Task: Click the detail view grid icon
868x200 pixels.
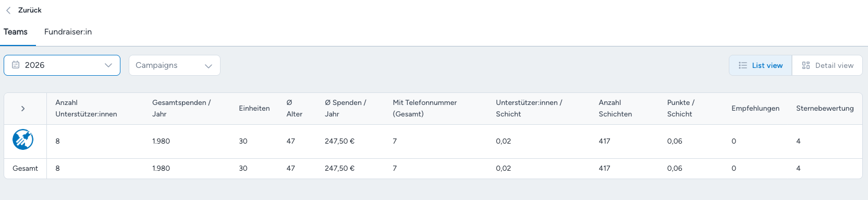Action: tap(806, 66)
